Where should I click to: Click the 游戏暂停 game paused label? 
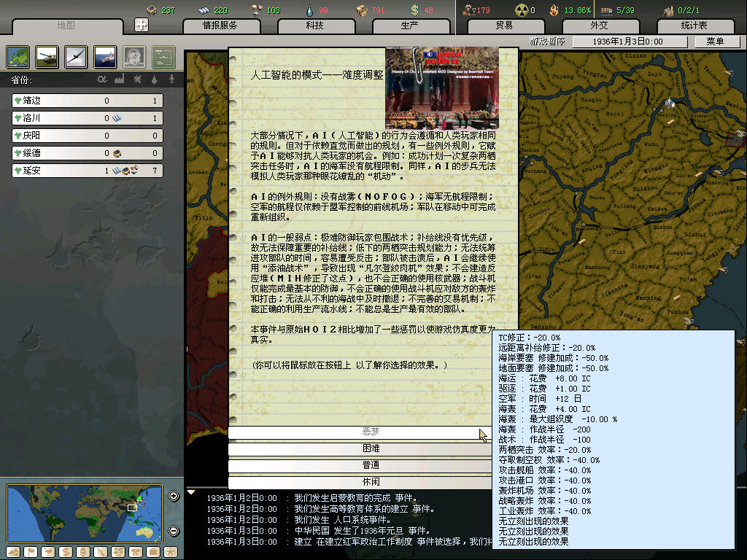[x=547, y=42]
